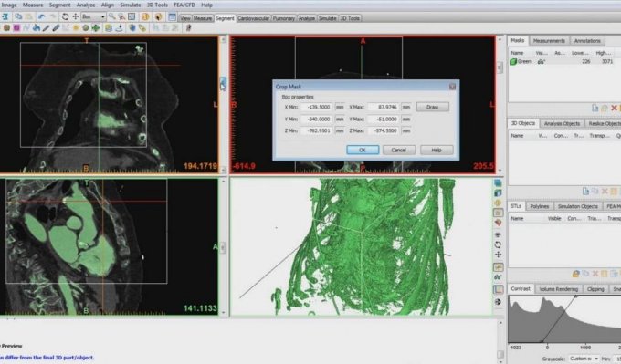Edit the Z Max value field
621x364 pixels.
point(384,130)
